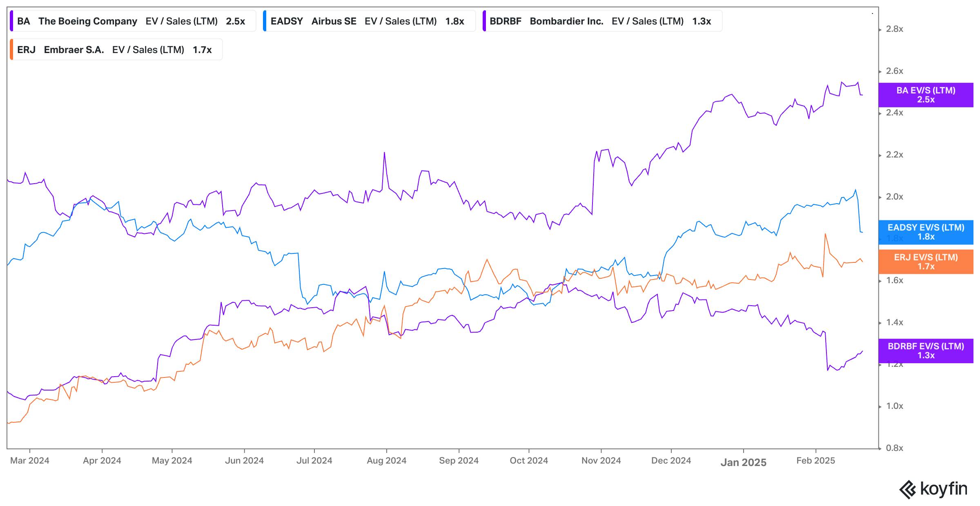Click the BDRBF ticker symbol in legend
Image resolution: width=980 pixels, height=506 pixels.
pos(505,21)
